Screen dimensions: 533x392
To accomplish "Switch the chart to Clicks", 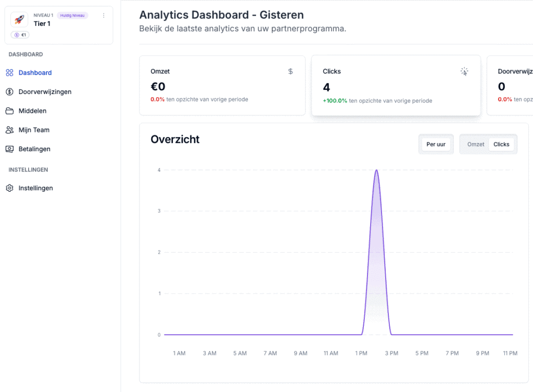I will tap(501, 145).
